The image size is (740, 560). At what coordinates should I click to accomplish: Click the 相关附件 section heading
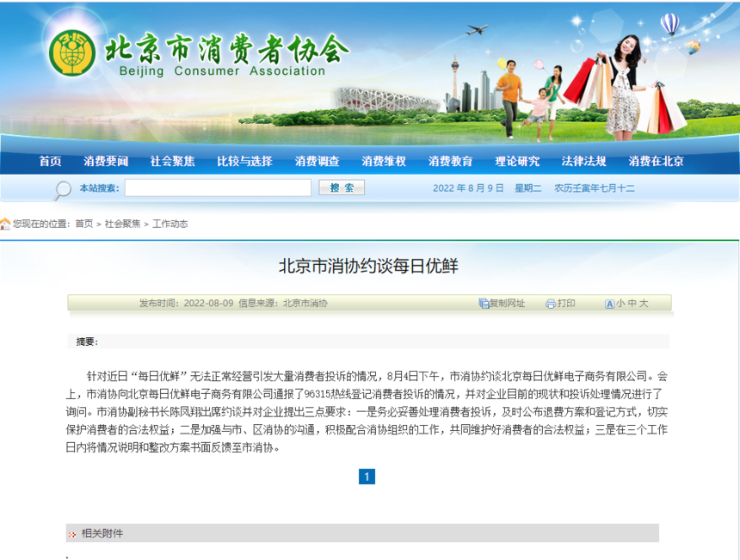tap(102, 533)
